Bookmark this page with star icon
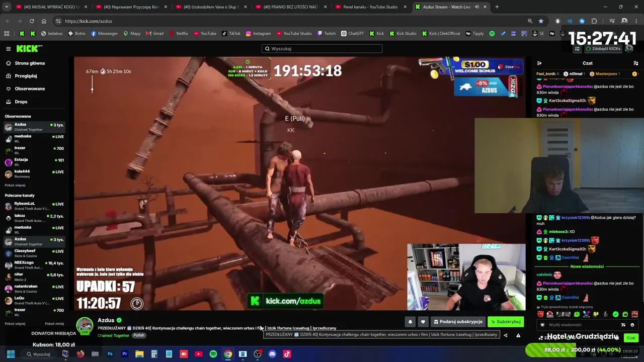 pyautogui.click(x=541, y=21)
